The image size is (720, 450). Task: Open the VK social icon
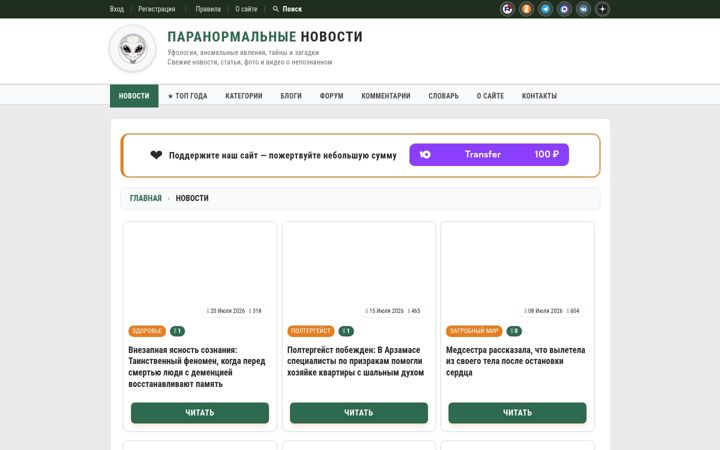[x=584, y=9]
